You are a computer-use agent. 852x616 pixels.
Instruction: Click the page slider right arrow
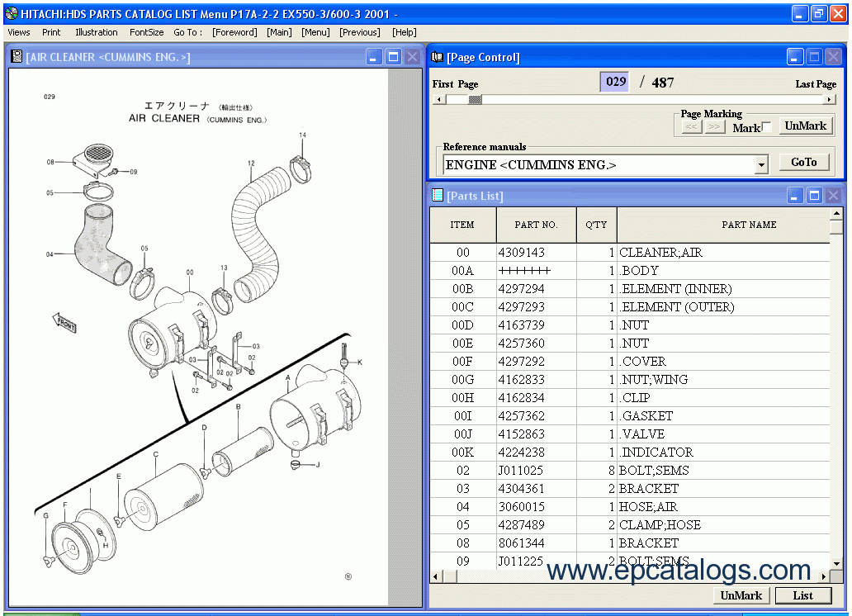[829, 99]
